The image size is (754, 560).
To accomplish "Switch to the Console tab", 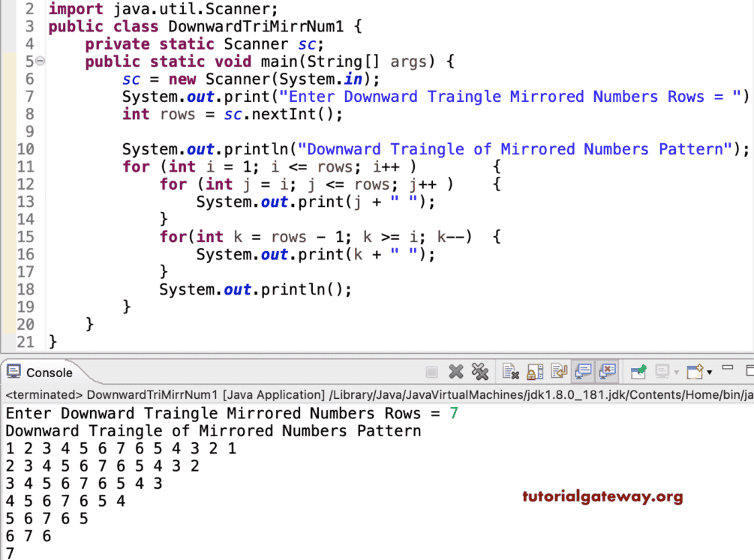I will coord(49,373).
